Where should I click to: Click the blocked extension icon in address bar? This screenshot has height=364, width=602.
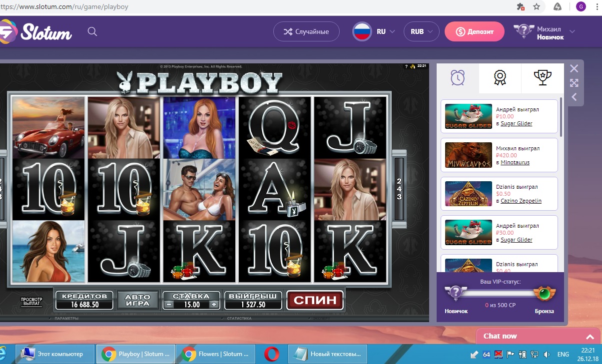click(521, 6)
